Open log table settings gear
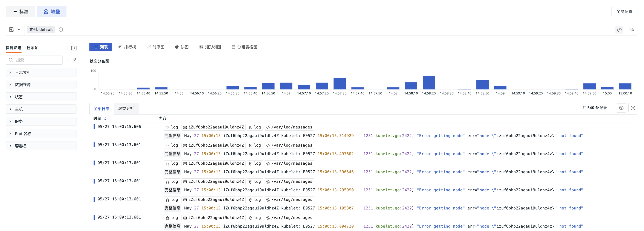Image resolution: width=644 pixels, height=231 pixels. tap(621, 108)
